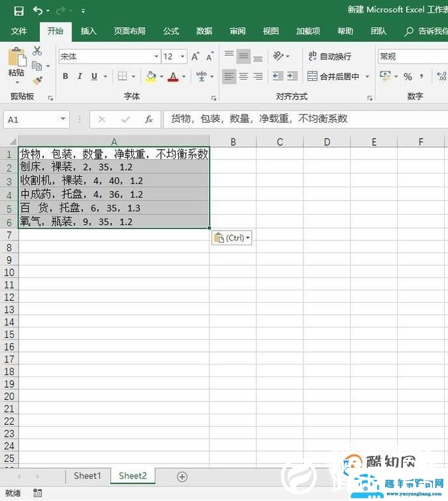
Task: Apply cell borders icon
Action: (122, 76)
